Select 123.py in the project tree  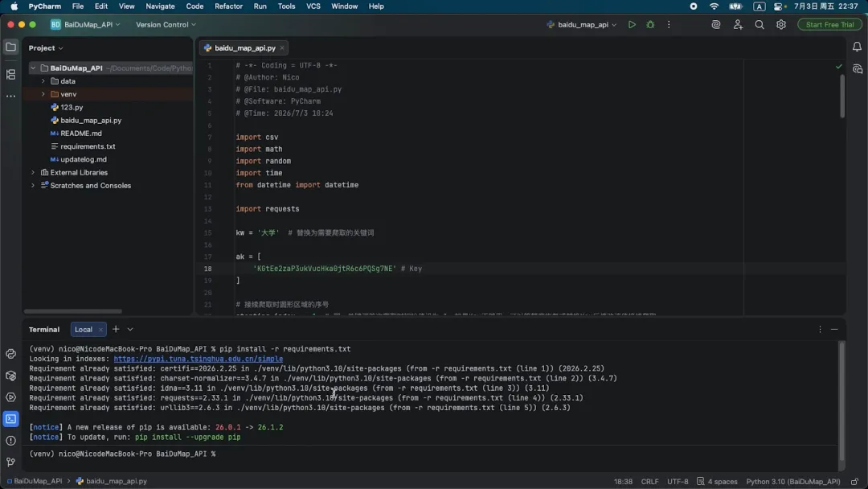(x=72, y=108)
